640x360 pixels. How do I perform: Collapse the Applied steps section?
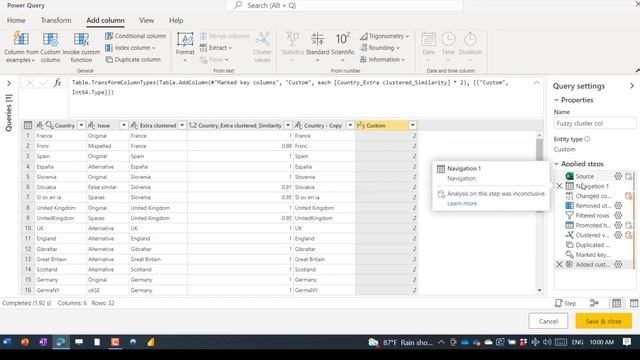556,164
